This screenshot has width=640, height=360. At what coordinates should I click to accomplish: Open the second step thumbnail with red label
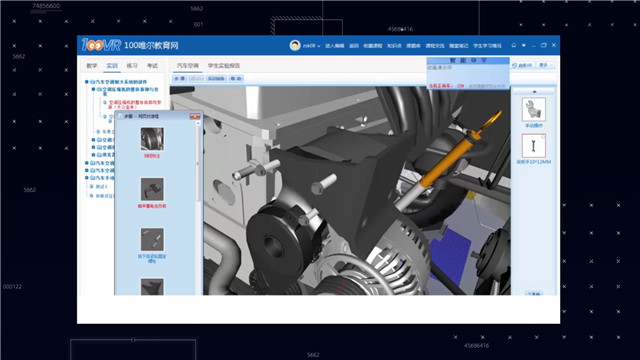pos(152,189)
